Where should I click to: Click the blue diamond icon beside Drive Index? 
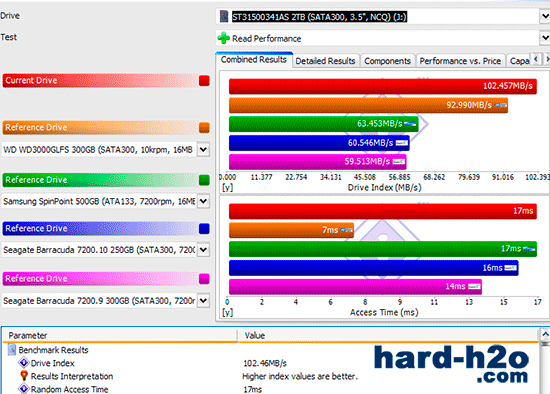[x=24, y=362]
